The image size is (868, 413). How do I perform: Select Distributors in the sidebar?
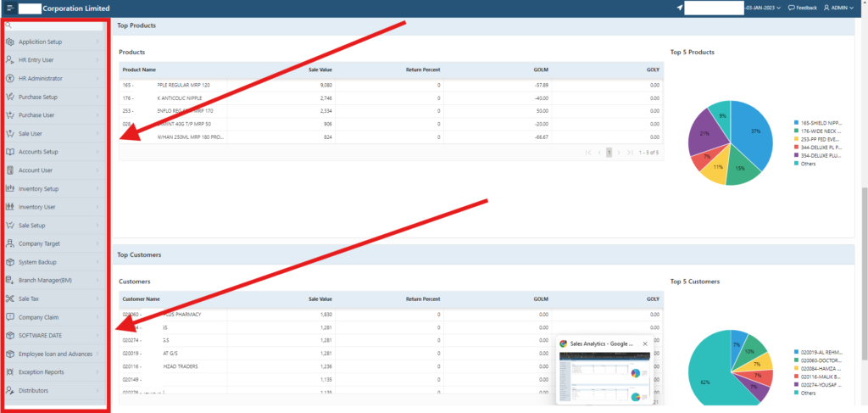click(x=34, y=390)
